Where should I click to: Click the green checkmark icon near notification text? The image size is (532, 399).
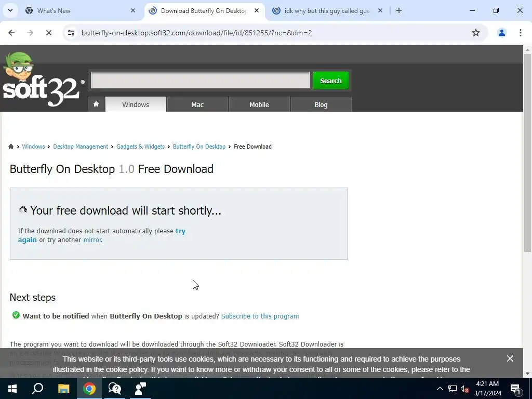pyautogui.click(x=16, y=315)
